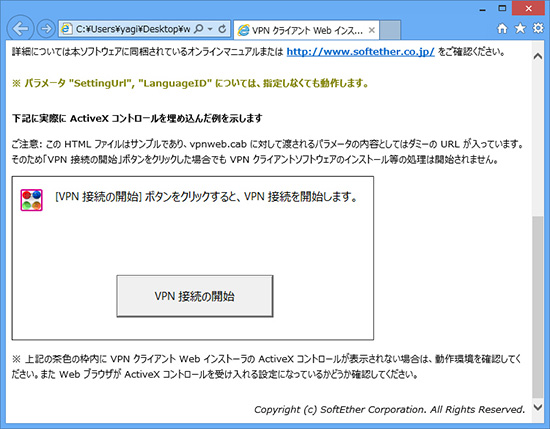
Task: Open the Tools gear icon
Action: point(538,28)
